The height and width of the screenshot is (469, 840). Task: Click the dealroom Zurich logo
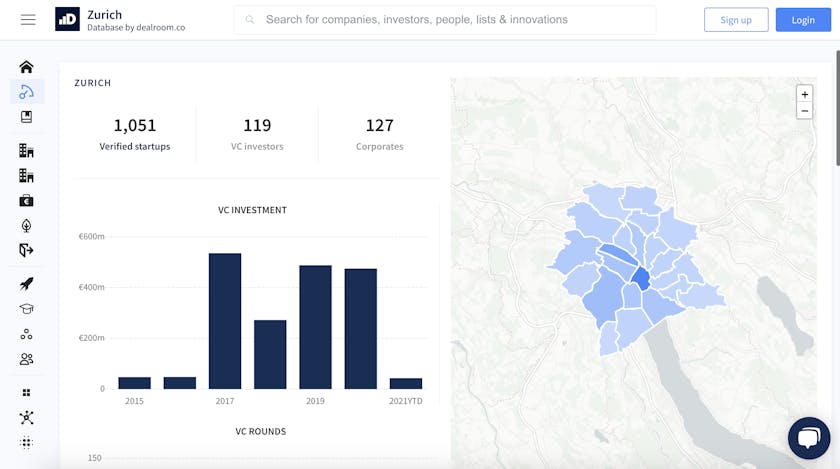coord(67,20)
